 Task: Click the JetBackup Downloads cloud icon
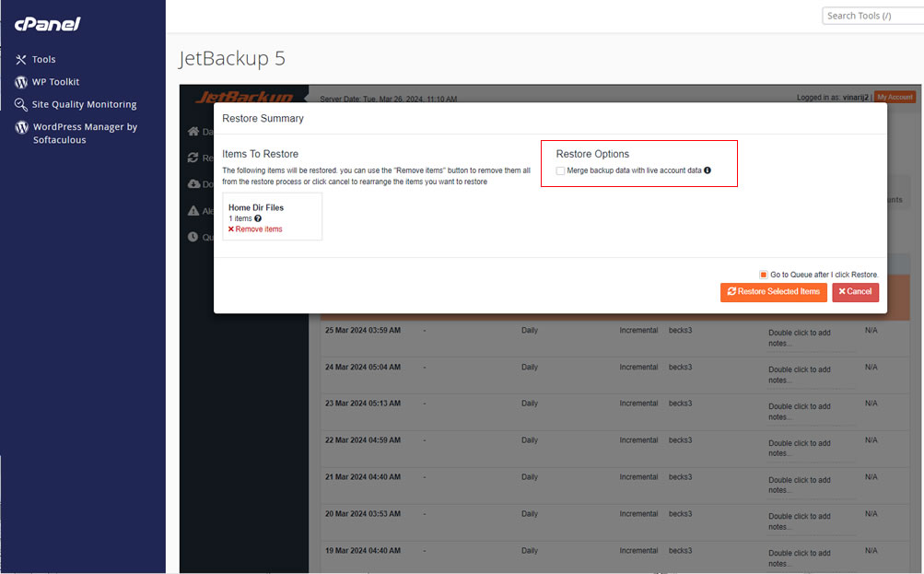[x=193, y=184]
